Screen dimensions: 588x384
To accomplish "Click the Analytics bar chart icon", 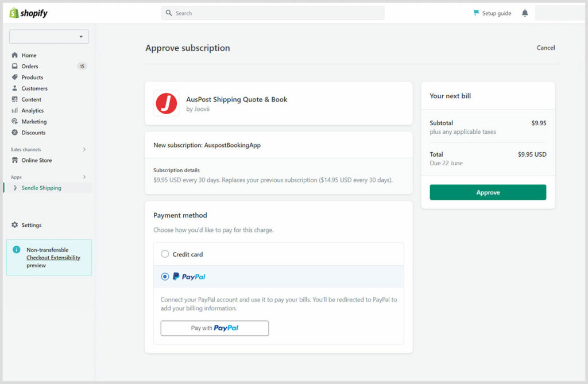I will [14, 110].
